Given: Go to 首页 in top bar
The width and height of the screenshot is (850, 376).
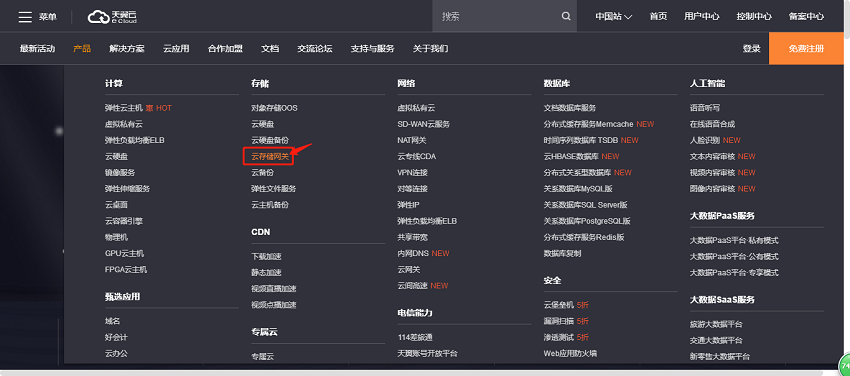Looking at the screenshot, I should coord(658,17).
